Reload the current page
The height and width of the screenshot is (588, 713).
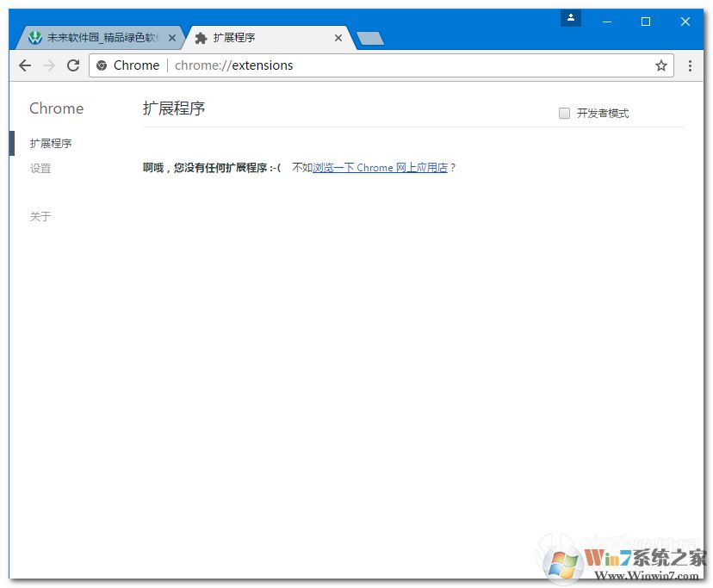click(72, 65)
